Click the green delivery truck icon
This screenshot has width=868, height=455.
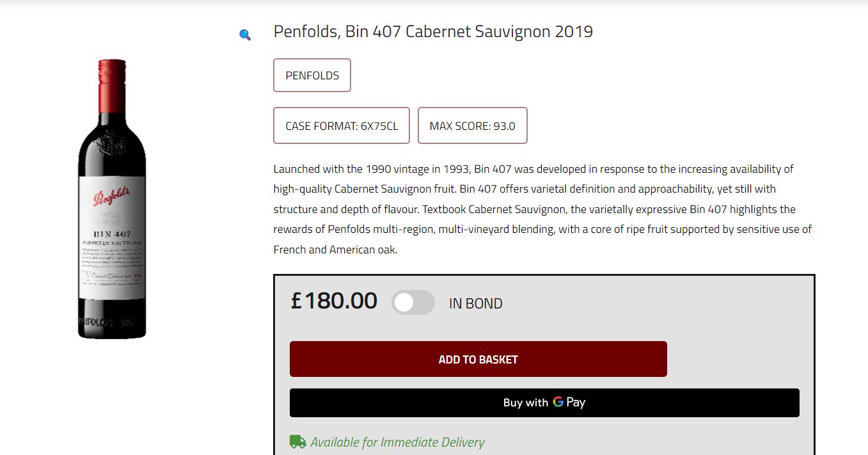pos(297,442)
